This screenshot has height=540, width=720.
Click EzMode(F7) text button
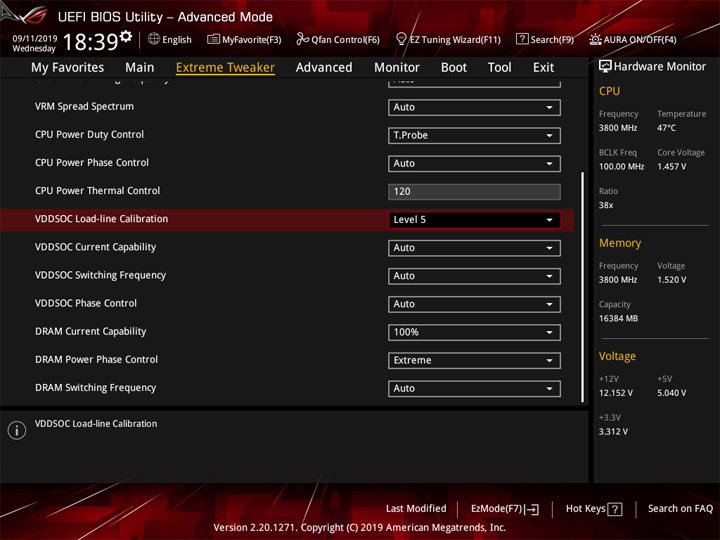tap(497, 509)
